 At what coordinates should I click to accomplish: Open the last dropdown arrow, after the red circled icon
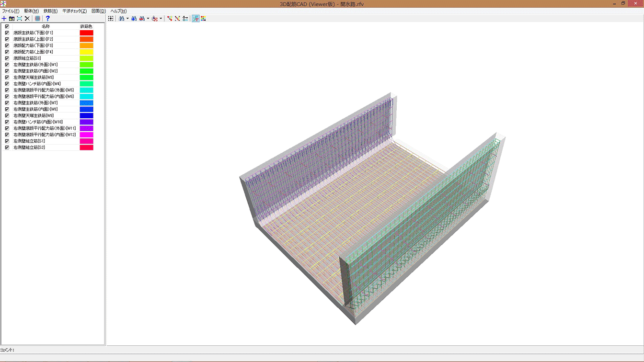click(161, 19)
